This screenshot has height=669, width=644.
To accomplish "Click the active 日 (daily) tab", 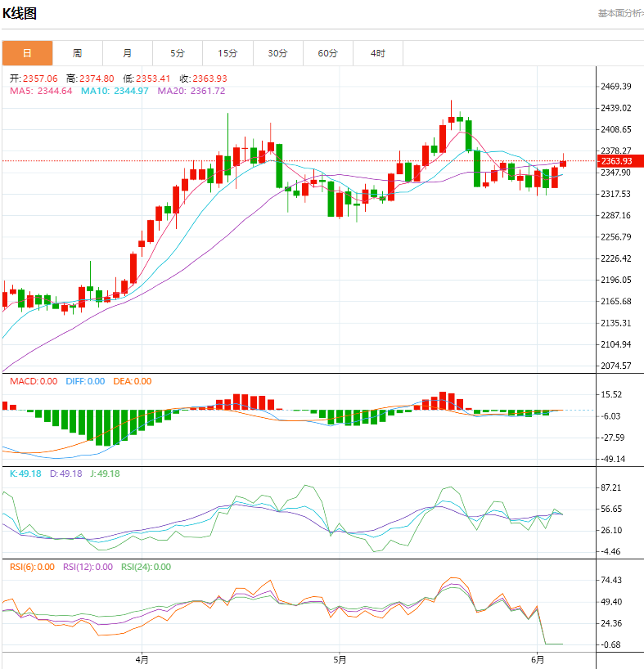I will pos(27,53).
